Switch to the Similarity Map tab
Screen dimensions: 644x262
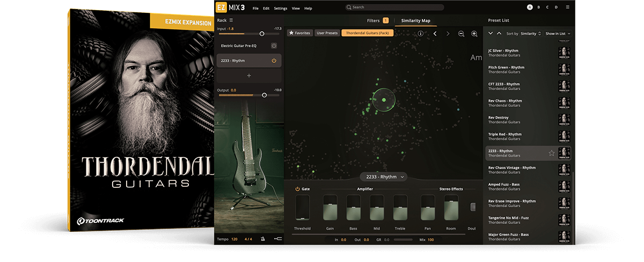[416, 20]
